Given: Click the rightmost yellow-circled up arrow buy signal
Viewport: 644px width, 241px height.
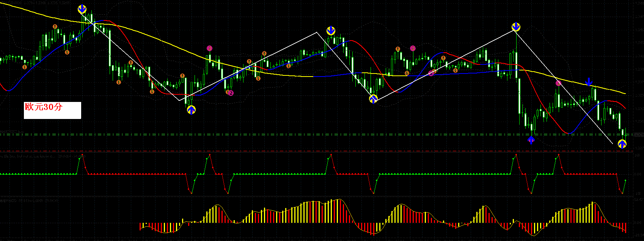Looking at the screenshot, I should click(x=622, y=144).
